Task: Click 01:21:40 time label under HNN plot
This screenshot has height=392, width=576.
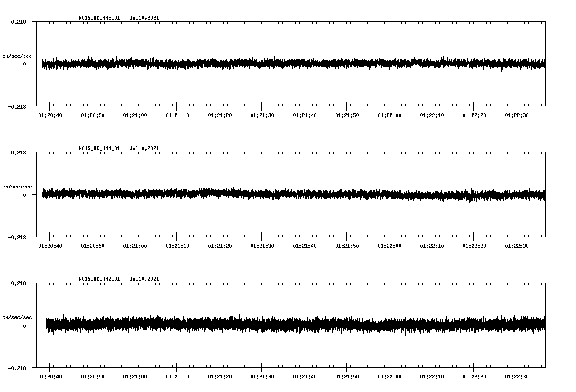Action: (305, 246)
